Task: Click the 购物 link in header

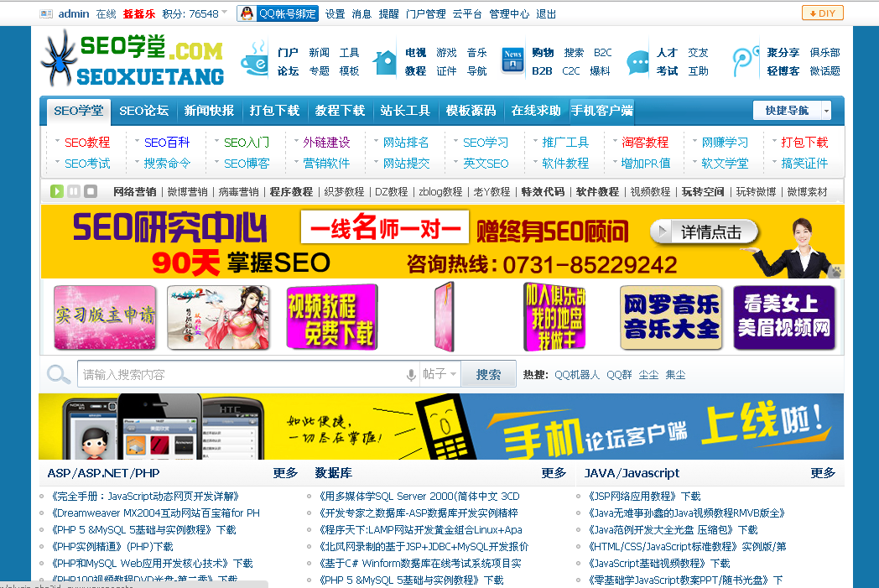Action: [x=543, y=53]
